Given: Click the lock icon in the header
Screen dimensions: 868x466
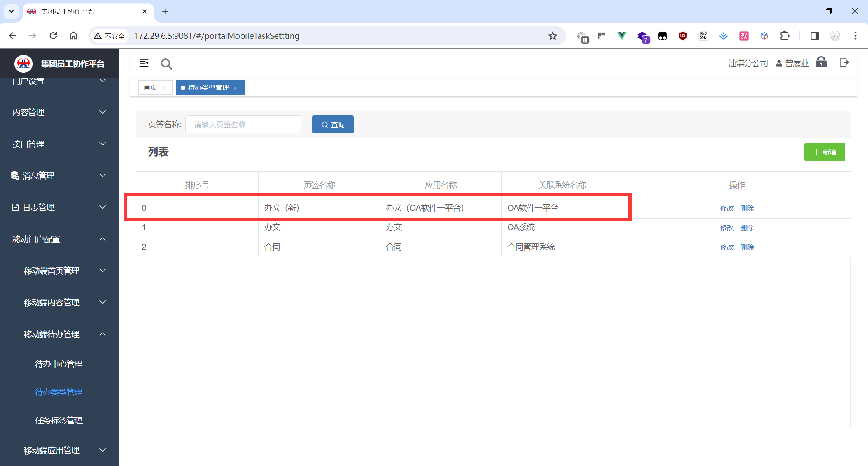Looking at the screenshot, I should coord(821,62).
